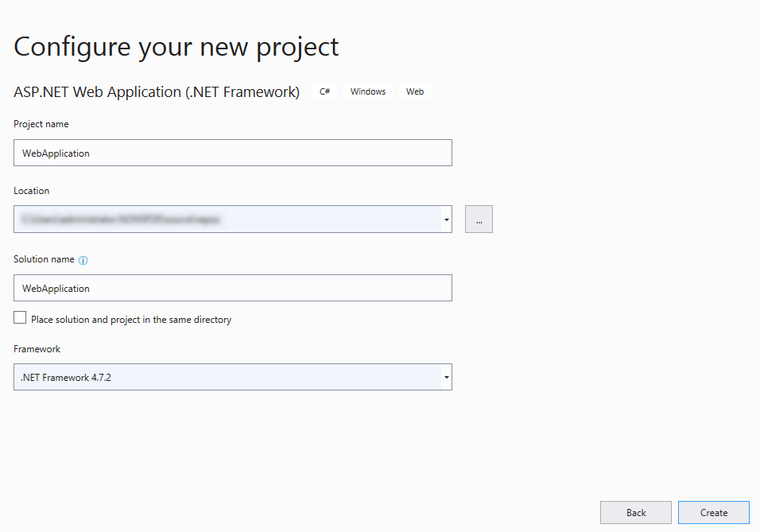Open the .NET Framework 4.7.2 version list
The width and height of the screenshot is (760, 532).
tap(445, 377)
